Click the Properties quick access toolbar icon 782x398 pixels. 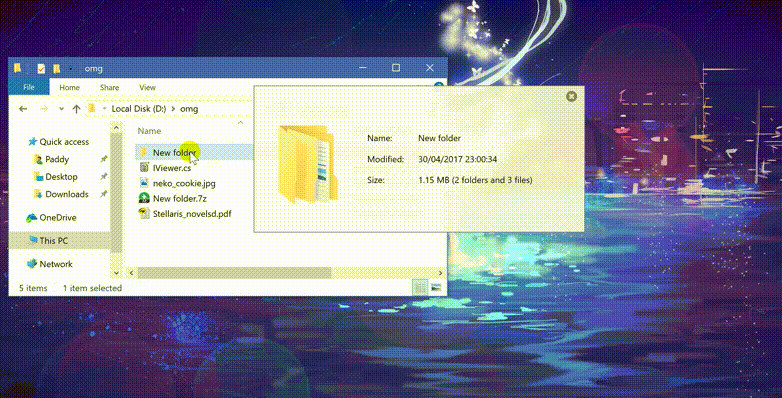click(x=41, y=68)
